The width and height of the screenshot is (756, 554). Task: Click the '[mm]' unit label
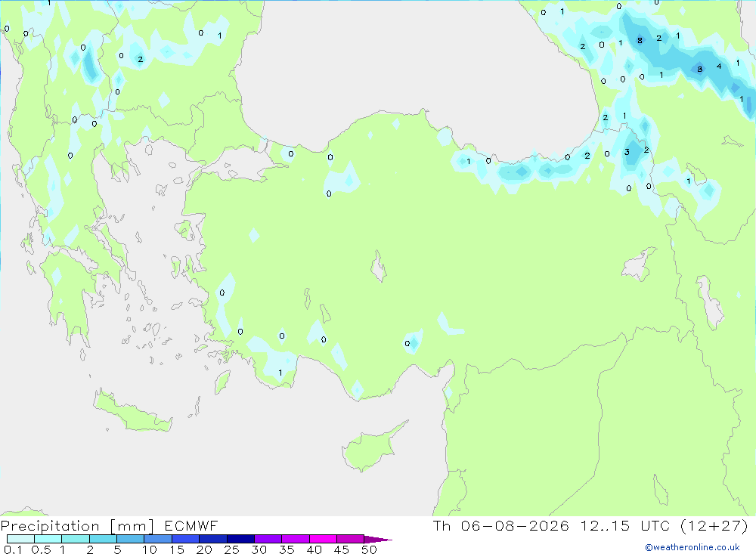132,526
